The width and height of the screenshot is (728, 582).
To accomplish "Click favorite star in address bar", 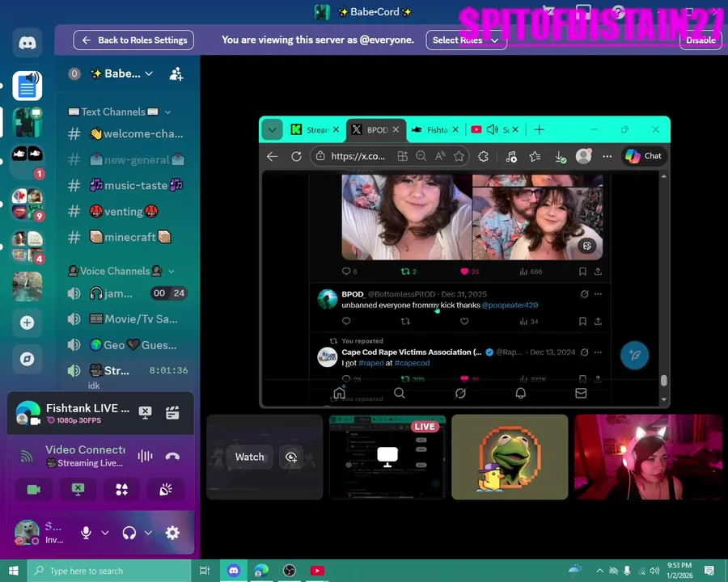I will coord(459,156).
